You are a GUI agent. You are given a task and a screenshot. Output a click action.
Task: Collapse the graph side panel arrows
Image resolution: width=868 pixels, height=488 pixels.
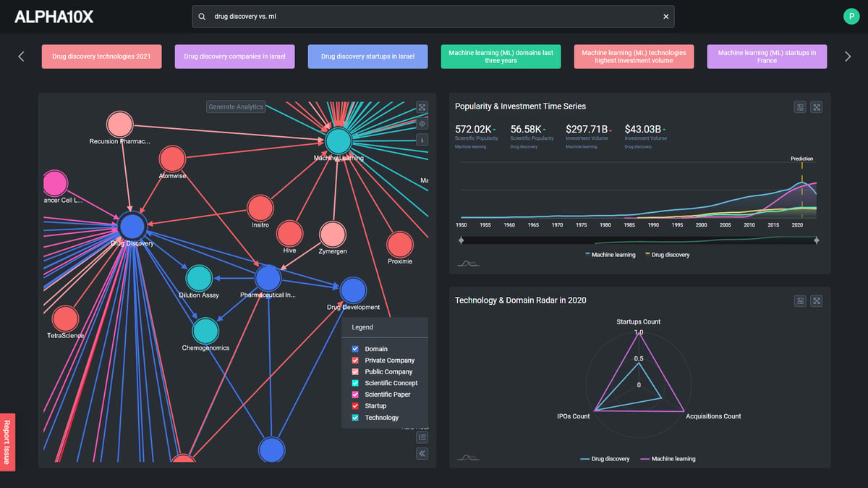point(422,454)
